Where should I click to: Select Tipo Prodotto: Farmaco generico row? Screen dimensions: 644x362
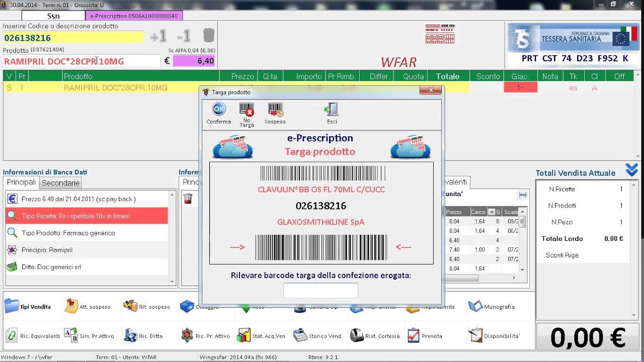(87, 233)
